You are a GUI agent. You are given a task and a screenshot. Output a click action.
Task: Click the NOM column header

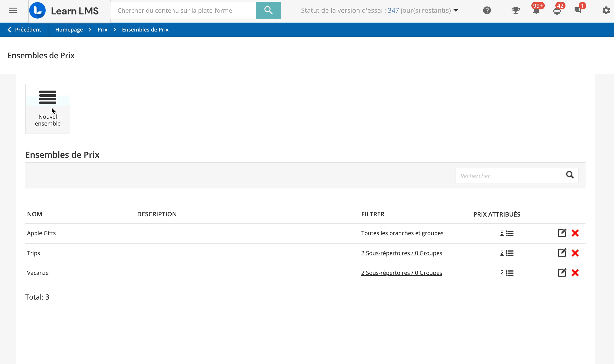click(x=35, y=214)
